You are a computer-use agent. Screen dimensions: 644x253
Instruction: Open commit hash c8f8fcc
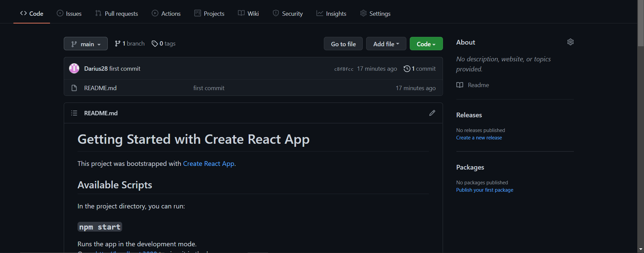click(344, 69)
